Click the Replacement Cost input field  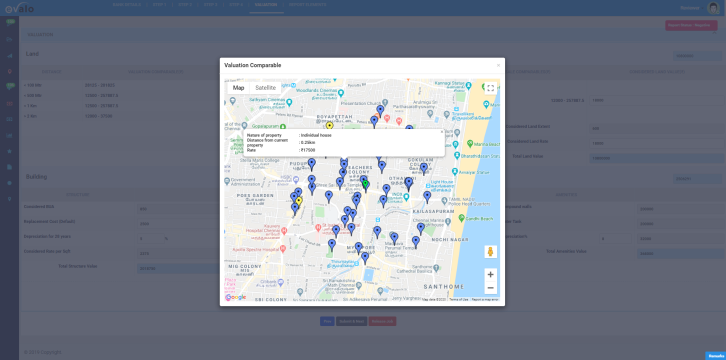[x=178, y=224]
